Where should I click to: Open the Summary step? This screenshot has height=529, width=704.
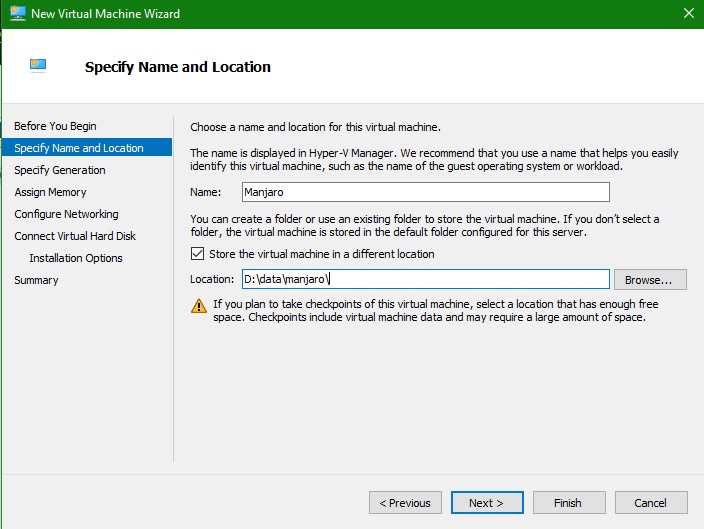coord(36,280)
